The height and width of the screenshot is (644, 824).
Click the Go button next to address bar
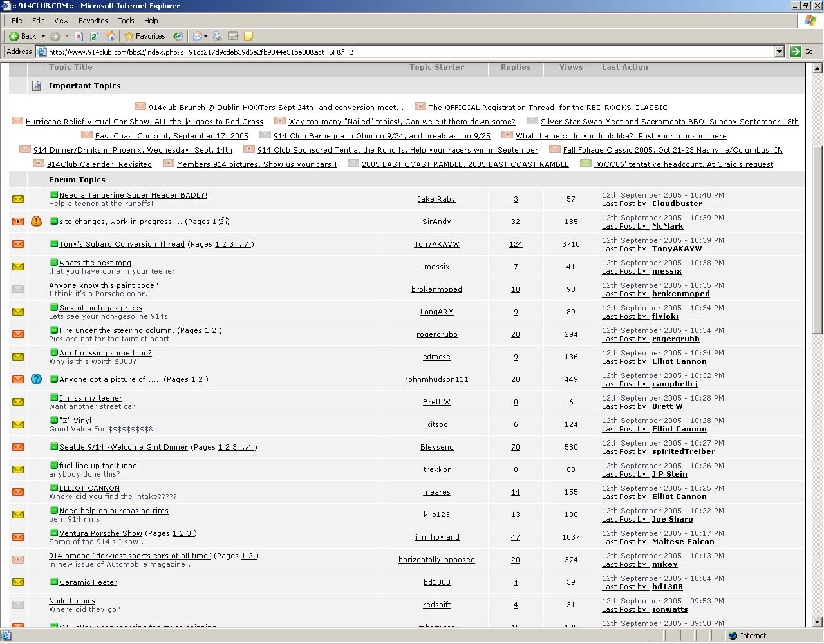coord(801,52)
